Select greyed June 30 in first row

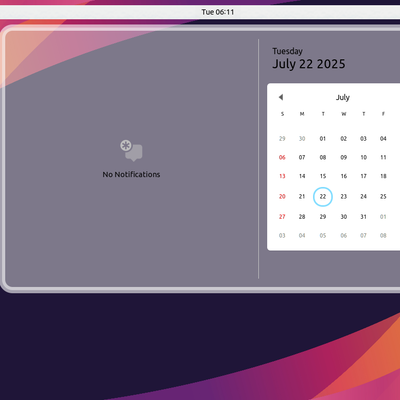point(302,138)
